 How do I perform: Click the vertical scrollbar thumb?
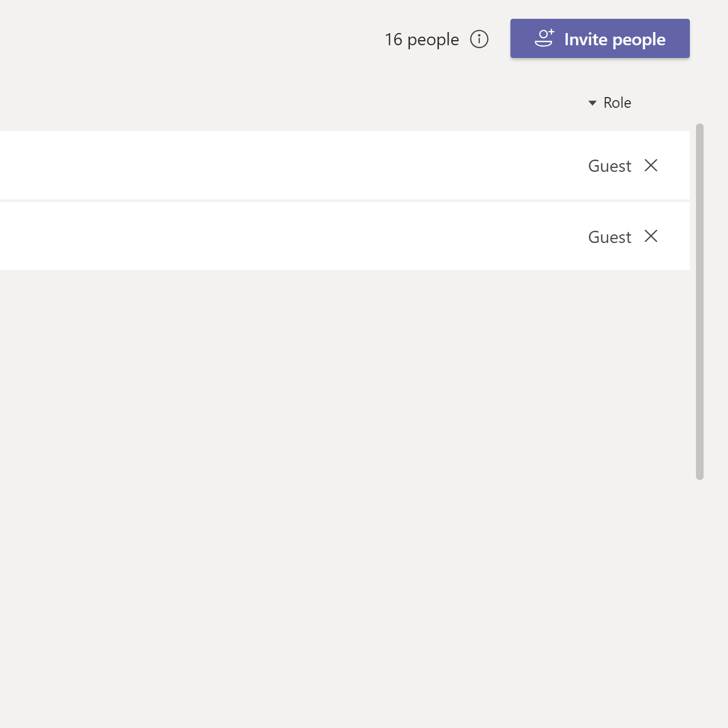[x=700, y=300]
